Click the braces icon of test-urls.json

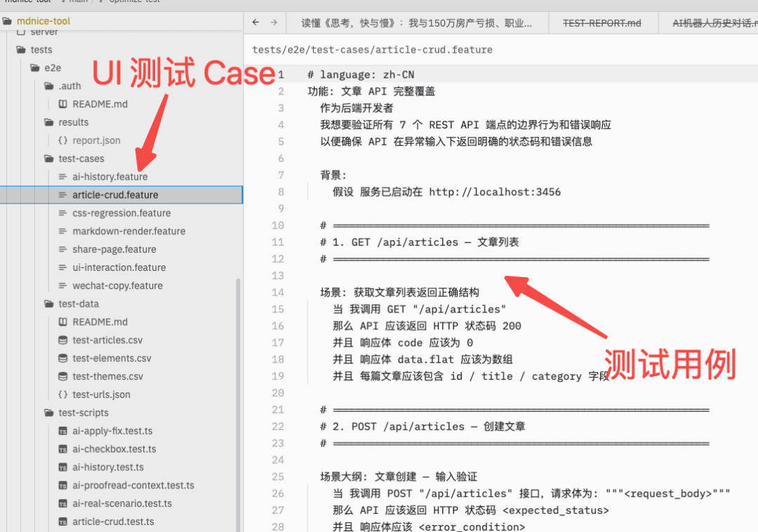(63, 394)
